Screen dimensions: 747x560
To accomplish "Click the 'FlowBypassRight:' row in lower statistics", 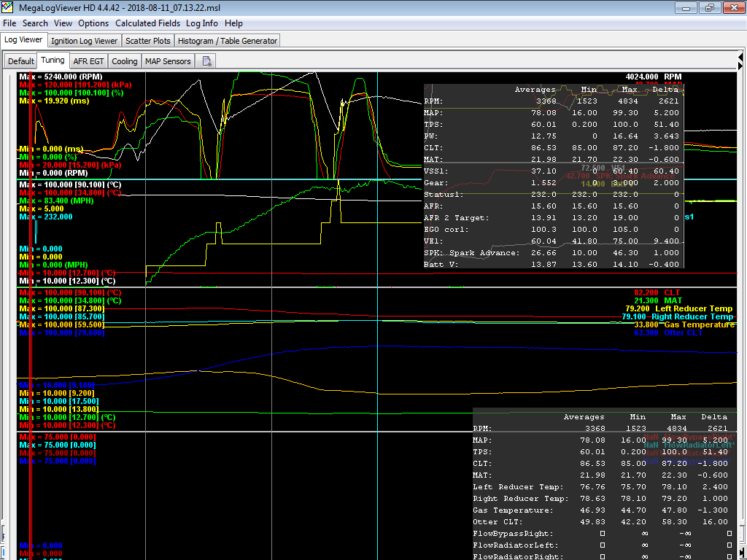I will [601, 534].
